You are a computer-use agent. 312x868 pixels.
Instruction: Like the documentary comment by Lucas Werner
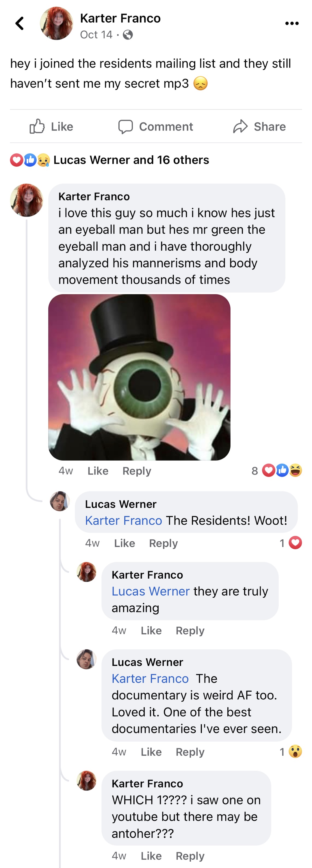(151, 752)
